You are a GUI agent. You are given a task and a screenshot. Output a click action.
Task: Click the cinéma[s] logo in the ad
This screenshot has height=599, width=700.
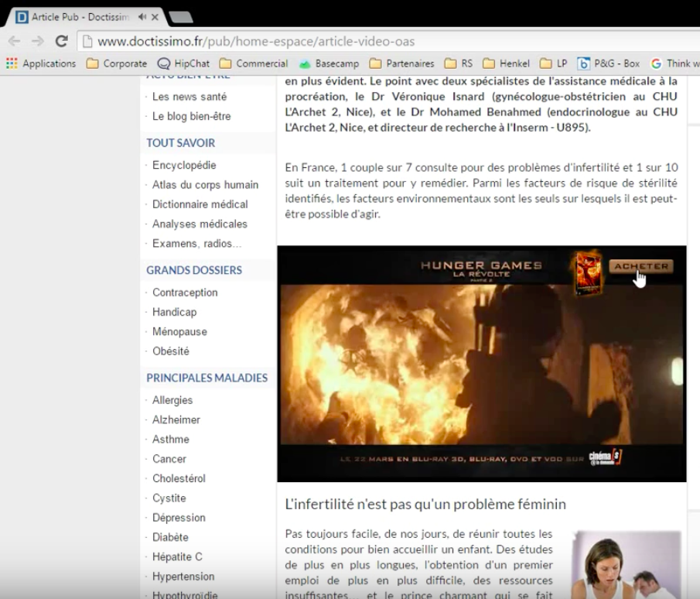coord(606,457)
